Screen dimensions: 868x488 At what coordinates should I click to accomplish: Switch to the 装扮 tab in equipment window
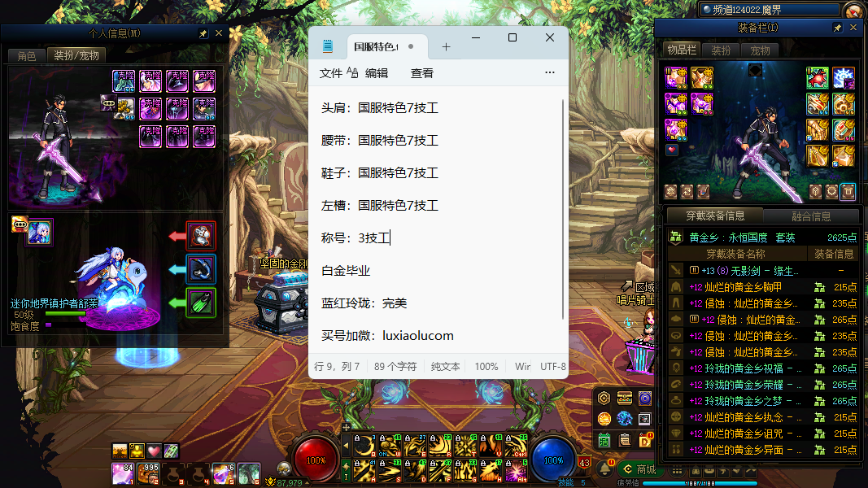721,50
